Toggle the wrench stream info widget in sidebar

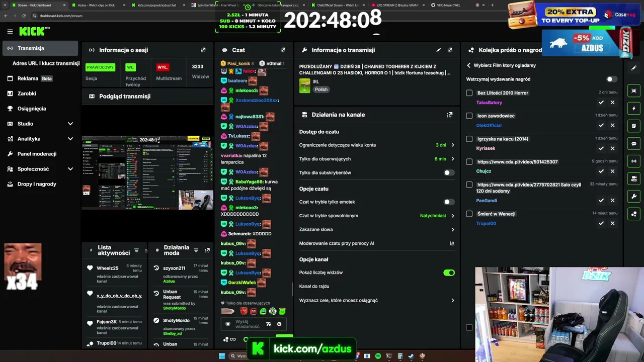point(634,197)
